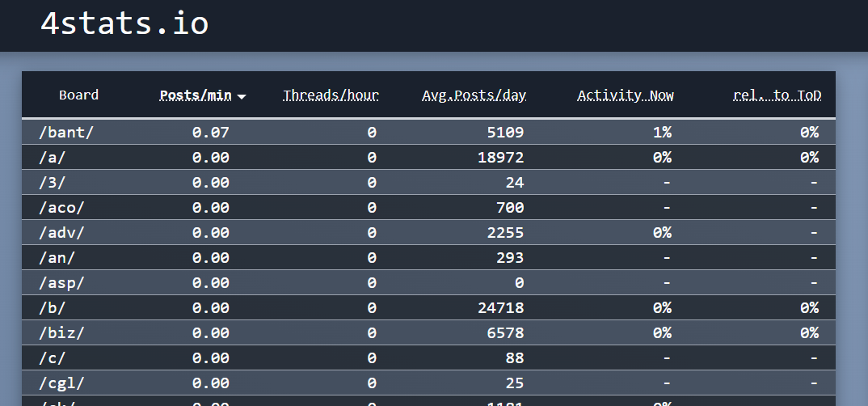Open the /aco/ board entry
This screenshot has height=406, width=868.
pyautogui.click(x=61, y=207)
